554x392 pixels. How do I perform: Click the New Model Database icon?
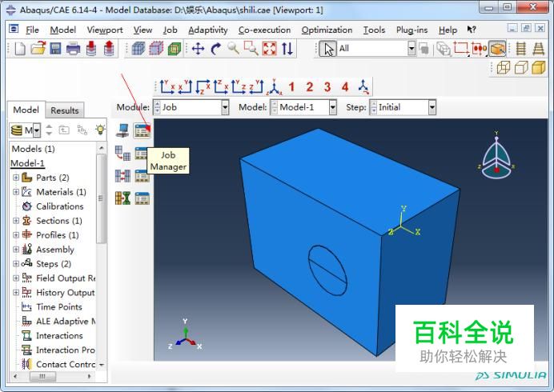tap(20, 49)
